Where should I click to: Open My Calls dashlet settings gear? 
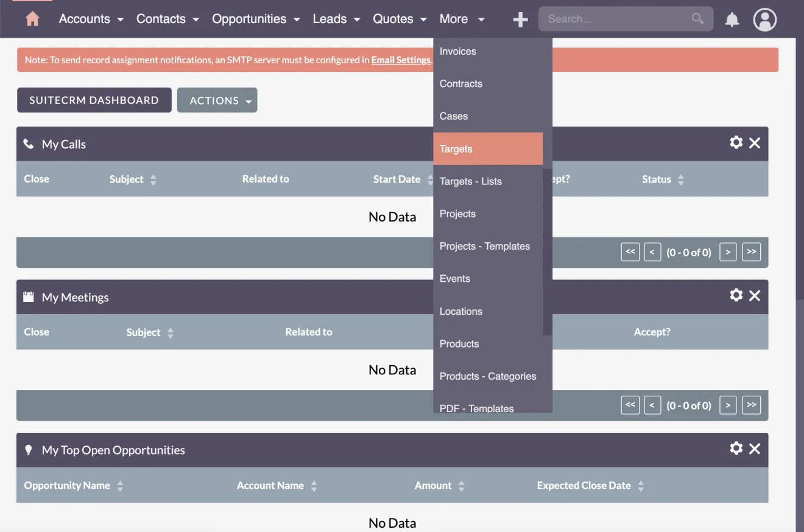[736, 142]
